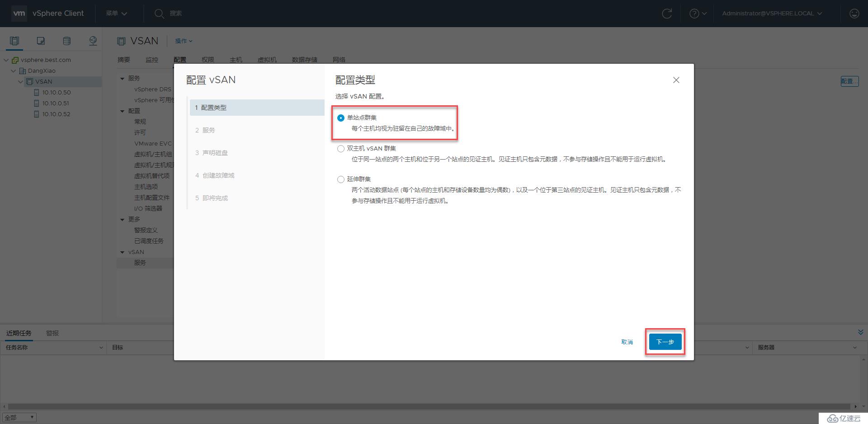This screenshot has width=868, height=424.
Task: Switch to the 数据存储 tab
Action: [305, 60]
